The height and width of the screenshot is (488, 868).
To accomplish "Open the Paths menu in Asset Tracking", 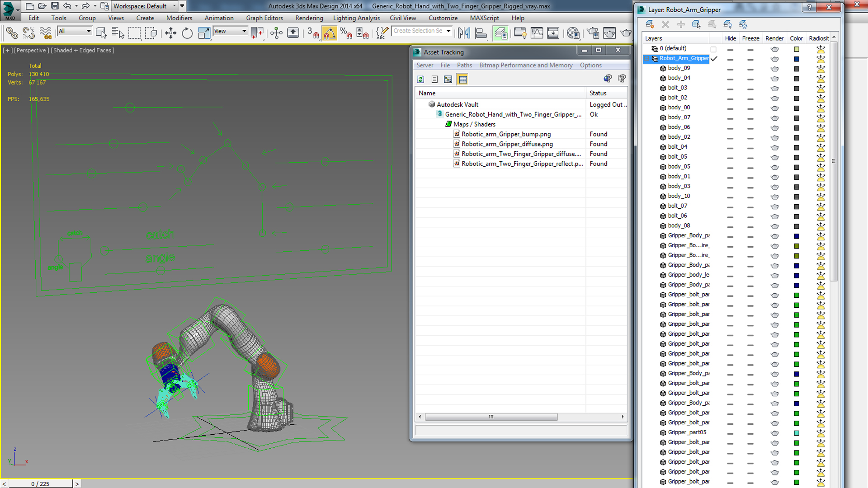I will (464, 66).
